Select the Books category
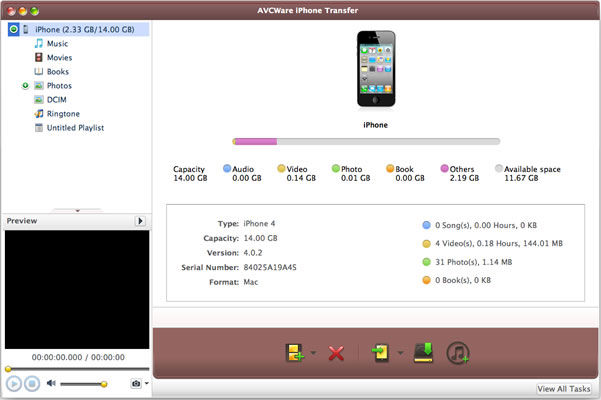The height and width of the screenshot is (400, 601). [57, 72]
